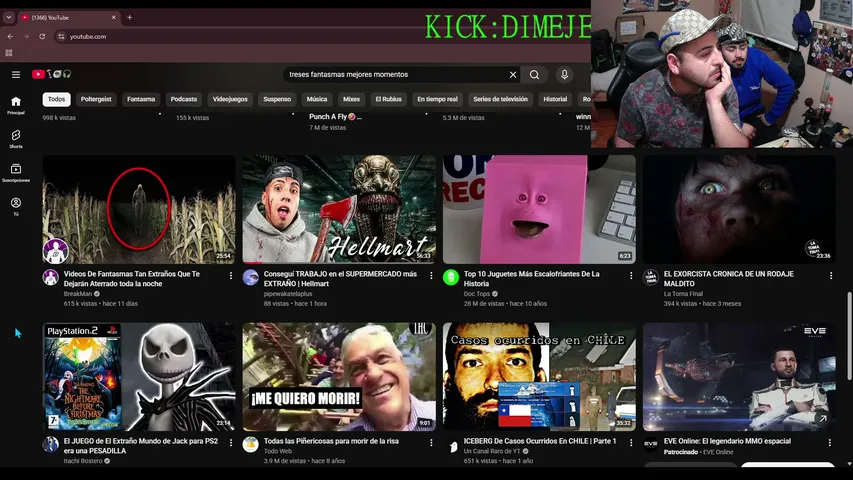Click title 'EL EXORCISTA CRONICA DE UN RODAJE'
Viewport: 853px width, 480px height.
click(x=728, y=279)
